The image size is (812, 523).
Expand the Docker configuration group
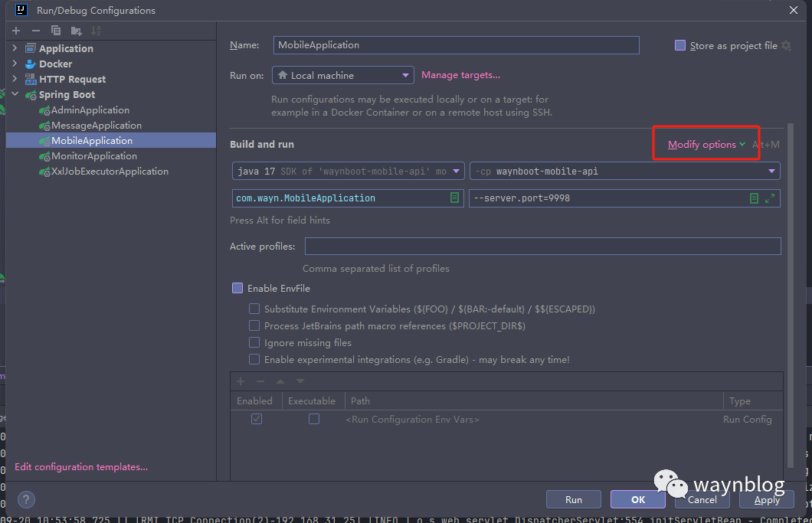(x=15, y=64)
